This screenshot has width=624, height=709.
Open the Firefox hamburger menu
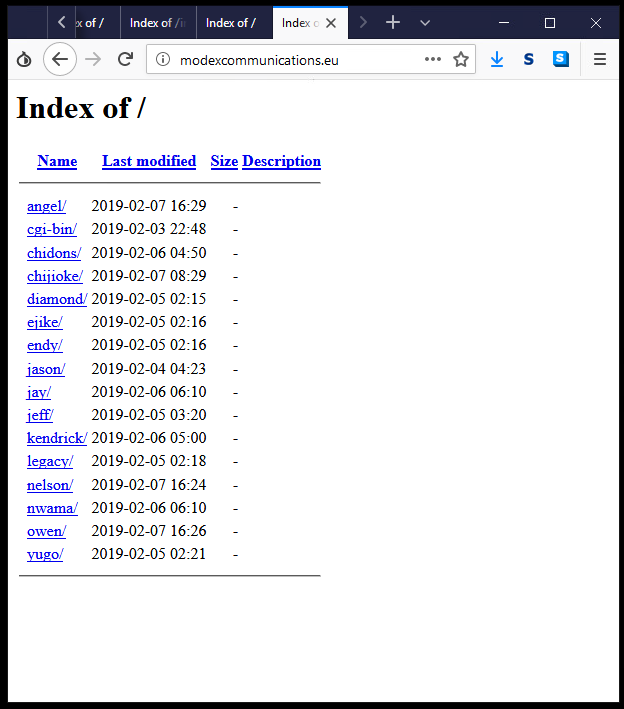point(600,59)
